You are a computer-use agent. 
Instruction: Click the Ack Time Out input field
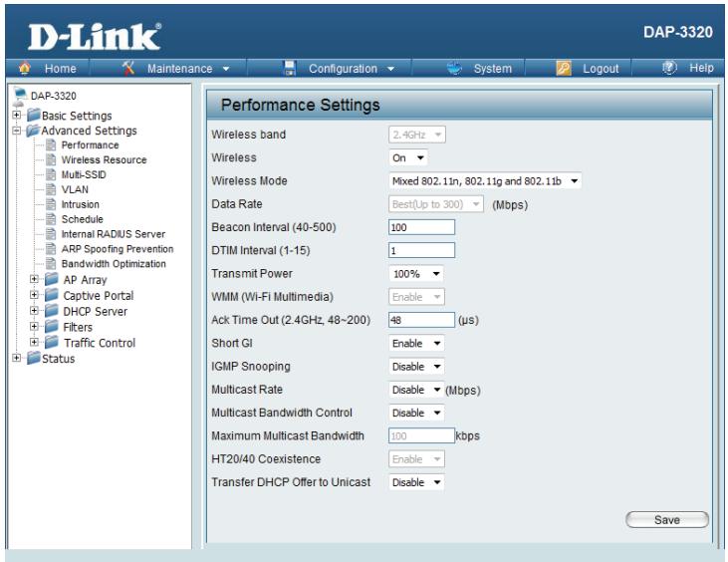coord(421,320)
